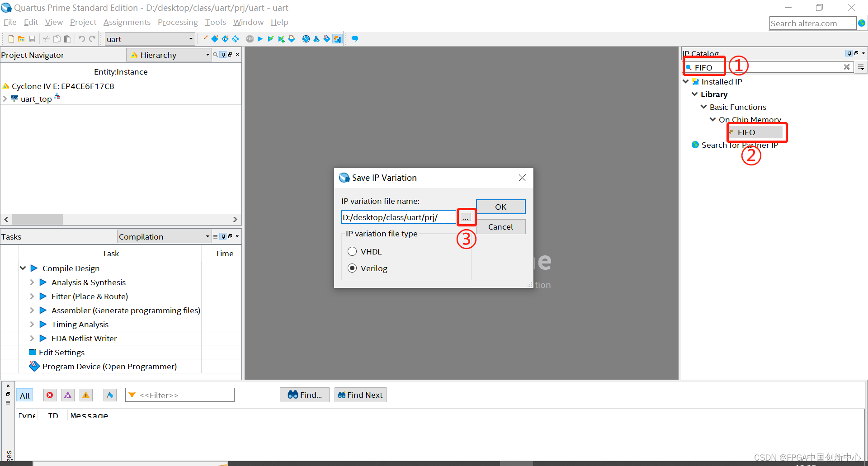Open the Programmer toolbar icon
Screen dimensions: 868x466
pyautogui.click(x=327, y=39)
